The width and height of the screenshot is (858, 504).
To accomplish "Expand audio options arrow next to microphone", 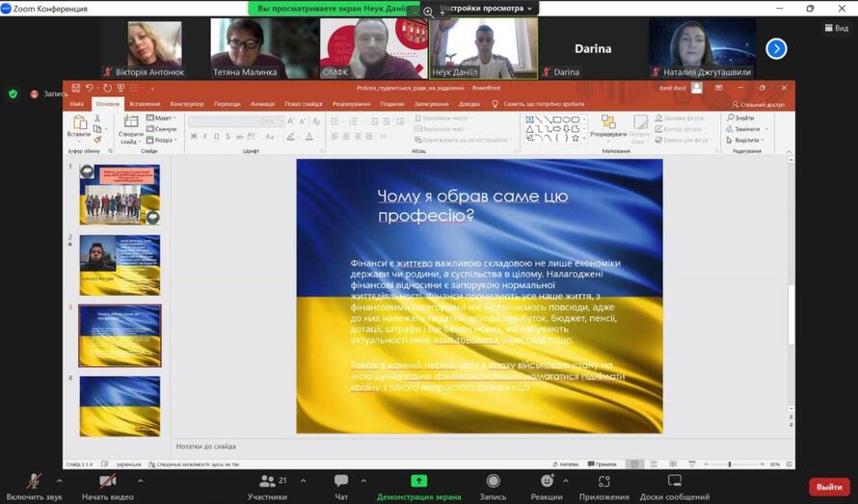I will (x=60, y=480).
